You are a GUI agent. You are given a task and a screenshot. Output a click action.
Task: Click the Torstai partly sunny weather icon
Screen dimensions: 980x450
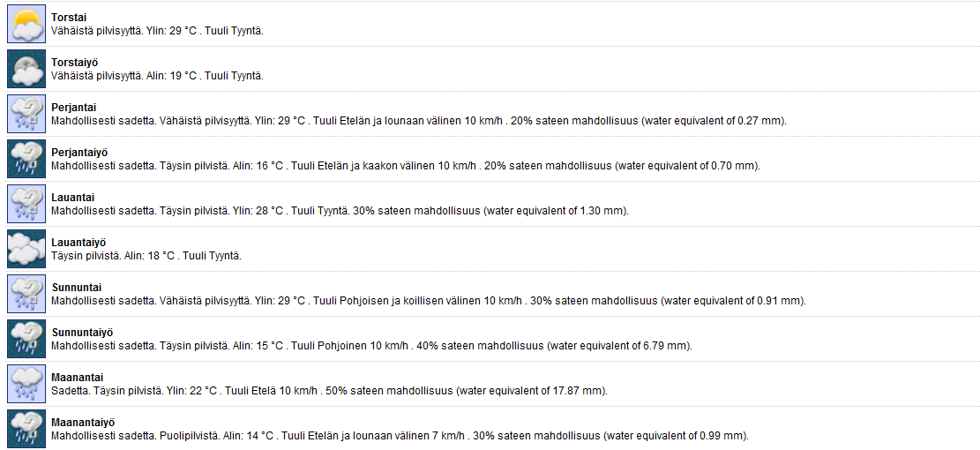tap(26, 25)
